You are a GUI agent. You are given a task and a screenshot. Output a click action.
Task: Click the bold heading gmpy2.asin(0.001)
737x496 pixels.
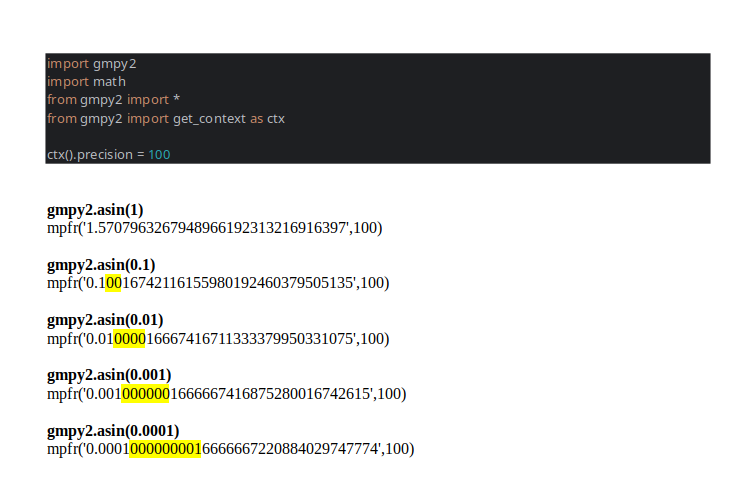pos(109,375)
